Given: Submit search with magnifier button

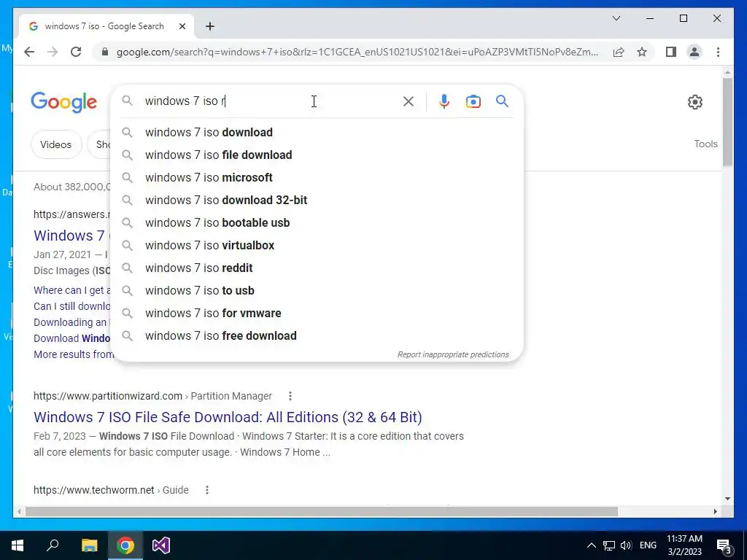Looking at the screenshot, I should 502,101.
